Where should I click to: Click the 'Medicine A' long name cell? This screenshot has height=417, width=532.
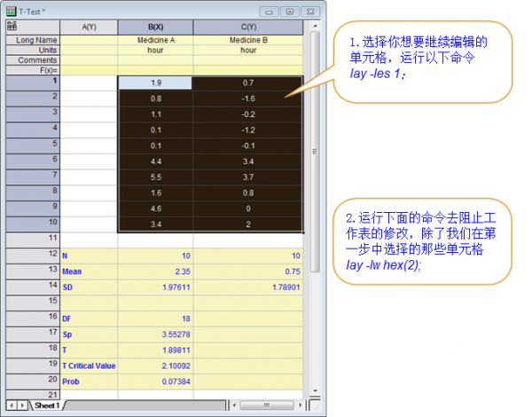click(155, 40)
